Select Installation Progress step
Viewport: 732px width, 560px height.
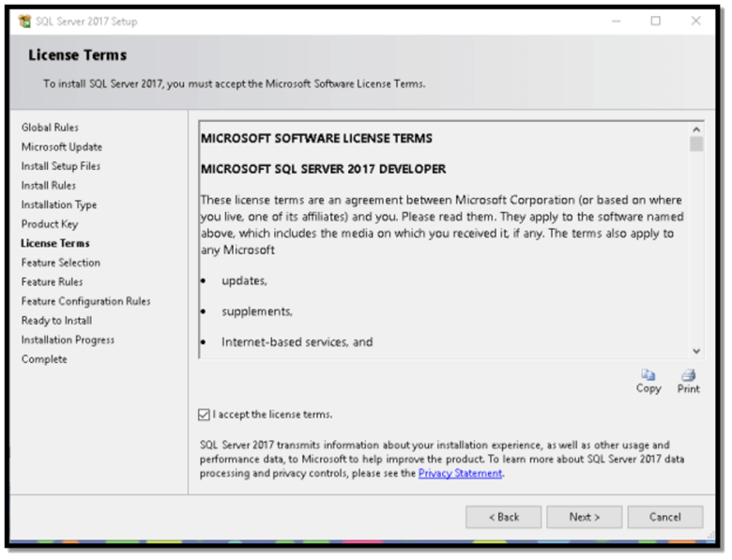pos(68,341)
